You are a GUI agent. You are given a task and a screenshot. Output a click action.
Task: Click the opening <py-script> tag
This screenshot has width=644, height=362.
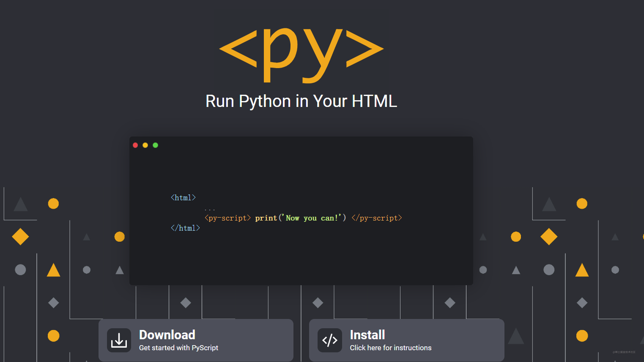pos(227,218)
